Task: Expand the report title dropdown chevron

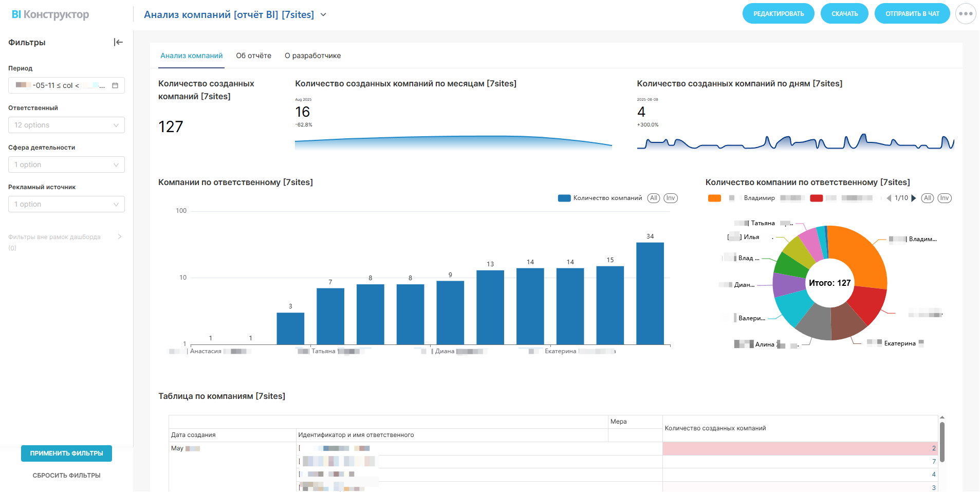Action: pyautogui.click(x=323, y=15)
